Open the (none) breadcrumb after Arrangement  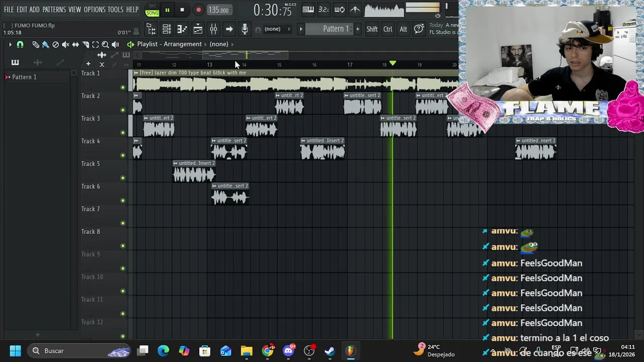coord(219,44)
